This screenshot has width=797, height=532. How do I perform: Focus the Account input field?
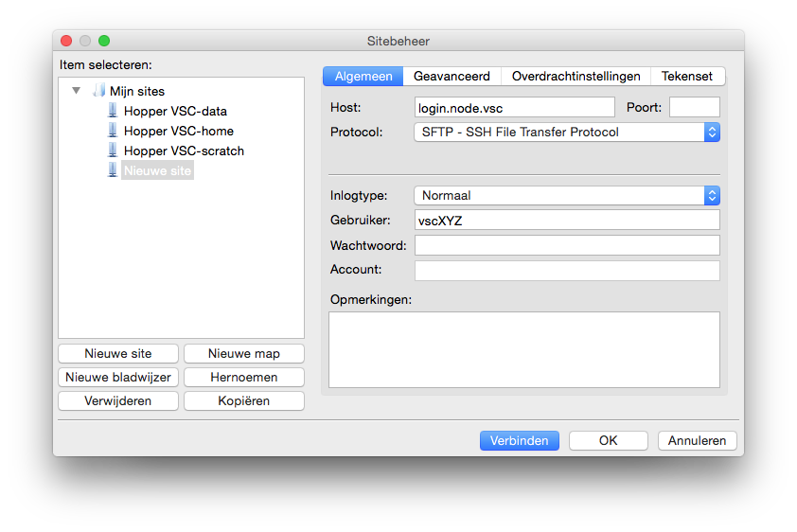coord(567,271)
